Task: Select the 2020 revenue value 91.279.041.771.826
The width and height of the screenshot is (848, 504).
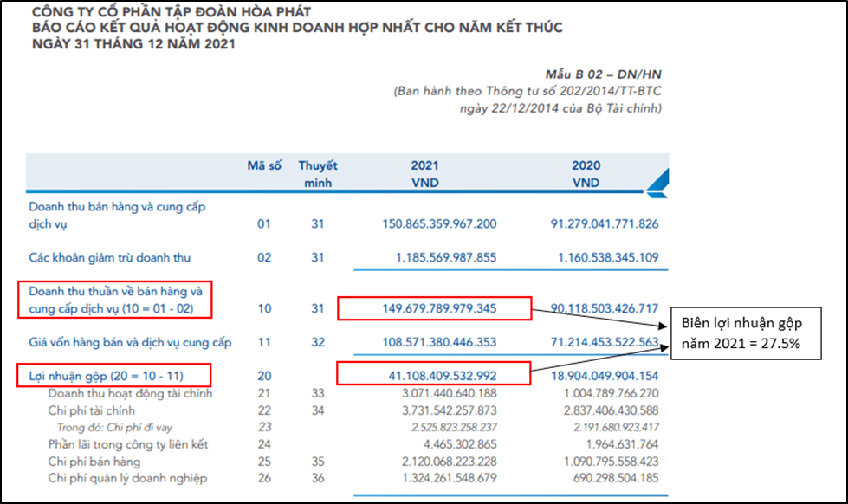Action: (x=605, y=224)
